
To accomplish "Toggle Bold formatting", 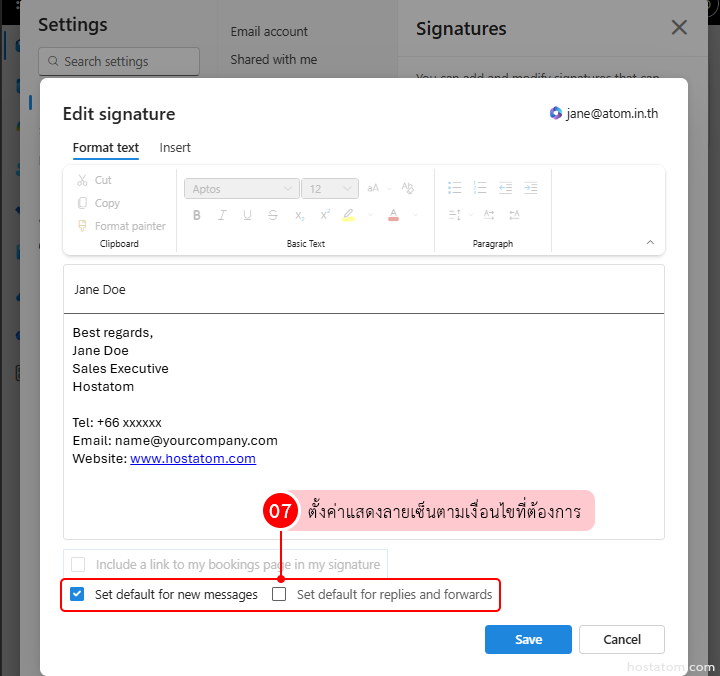I will [x=197, y=215].
